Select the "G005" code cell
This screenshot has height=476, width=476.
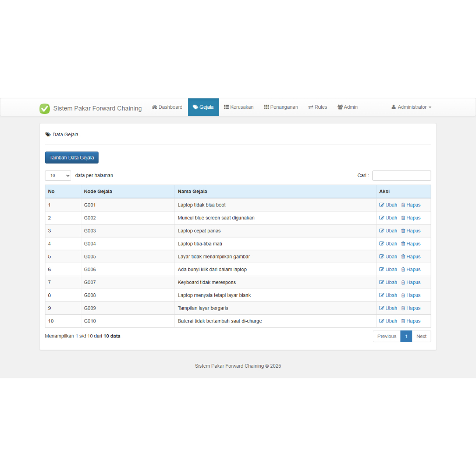(x=128, y=257)
